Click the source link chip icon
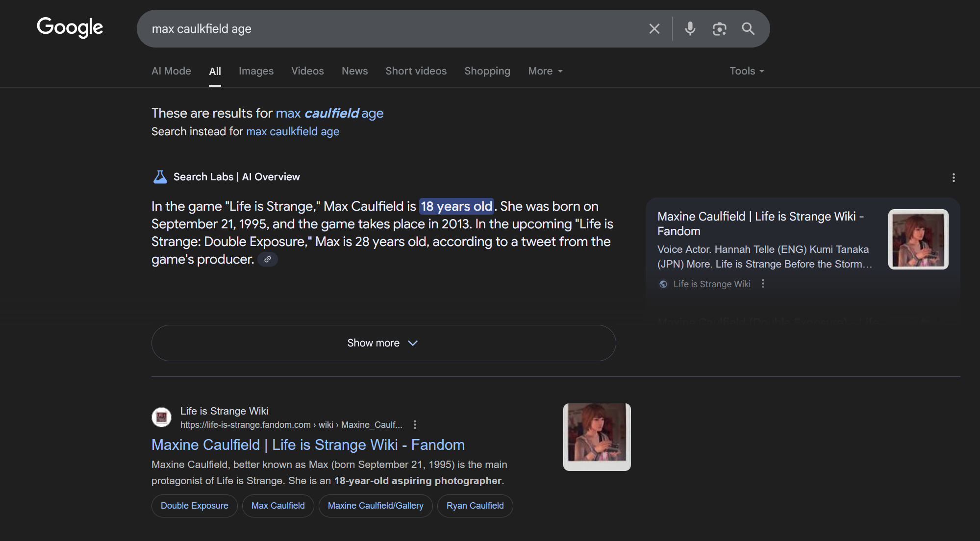Screen dimensions: 980x541 point(268,259)
